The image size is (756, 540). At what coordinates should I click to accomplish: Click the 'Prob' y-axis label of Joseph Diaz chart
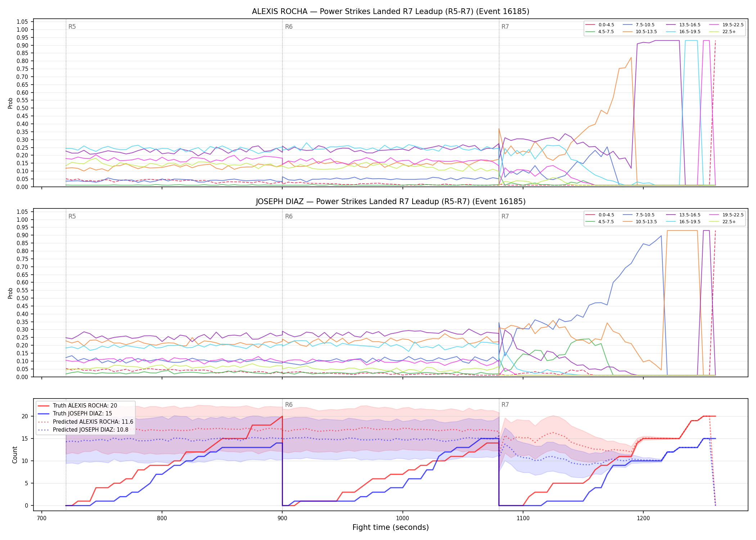tap(10, 293)
